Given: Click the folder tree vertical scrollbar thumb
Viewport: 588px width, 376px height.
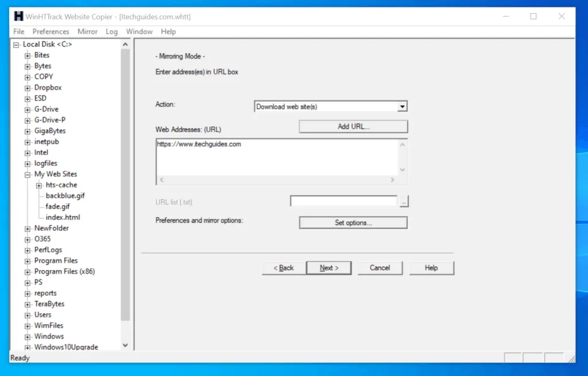Looking at the screenshot, I should tap(125, 185).
